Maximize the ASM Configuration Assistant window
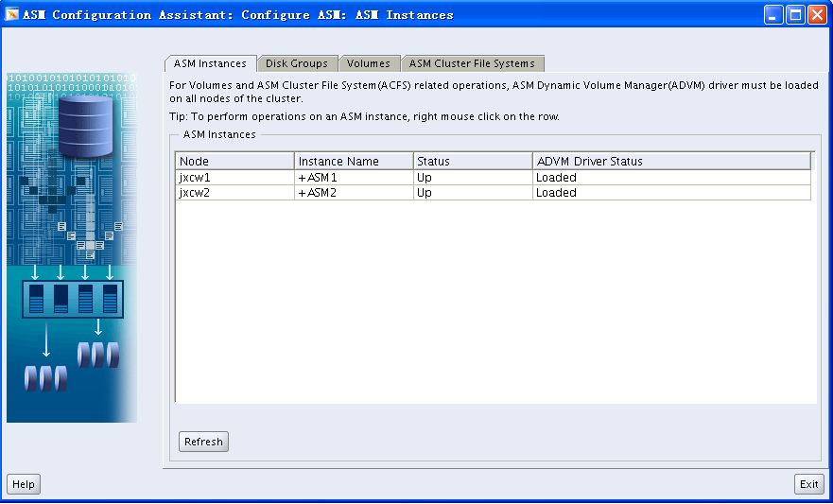Image resolution: width=833 pixels, height=504 pixels. pos(795,15)
